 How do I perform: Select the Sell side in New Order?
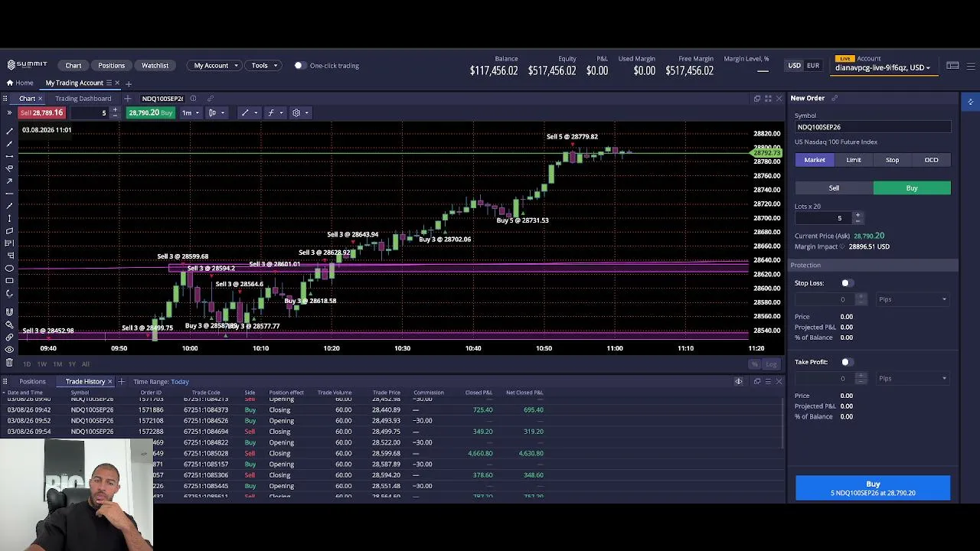[x=834, y=187]
